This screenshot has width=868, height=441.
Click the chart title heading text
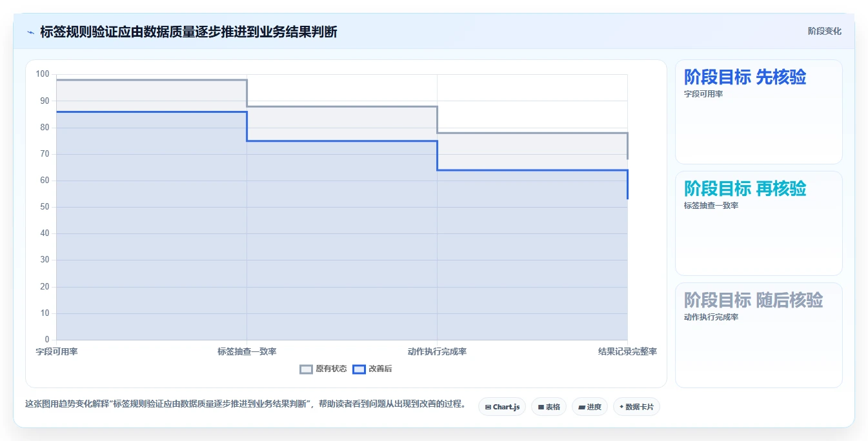pyautogui.click(x=188, y=32)
